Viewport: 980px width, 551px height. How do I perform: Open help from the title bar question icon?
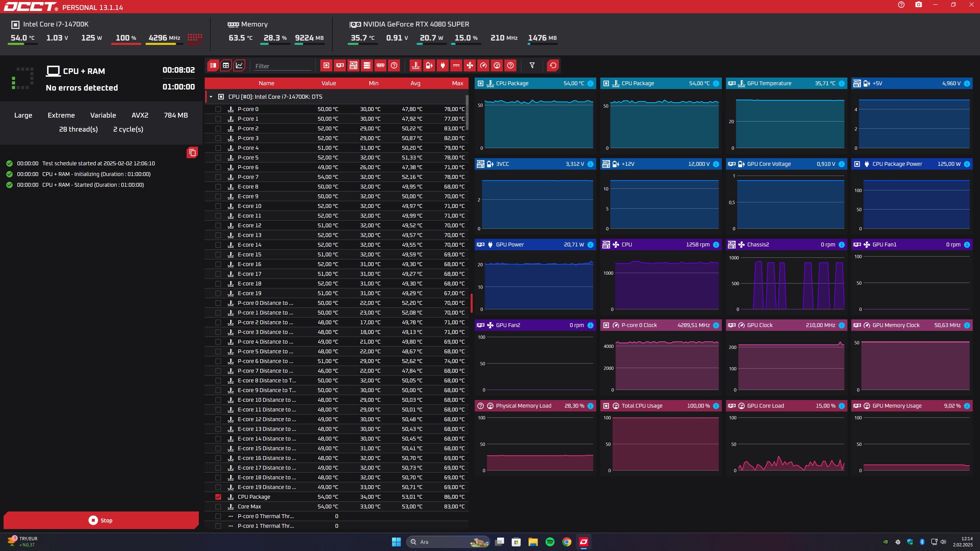click(x=901, y=5)
